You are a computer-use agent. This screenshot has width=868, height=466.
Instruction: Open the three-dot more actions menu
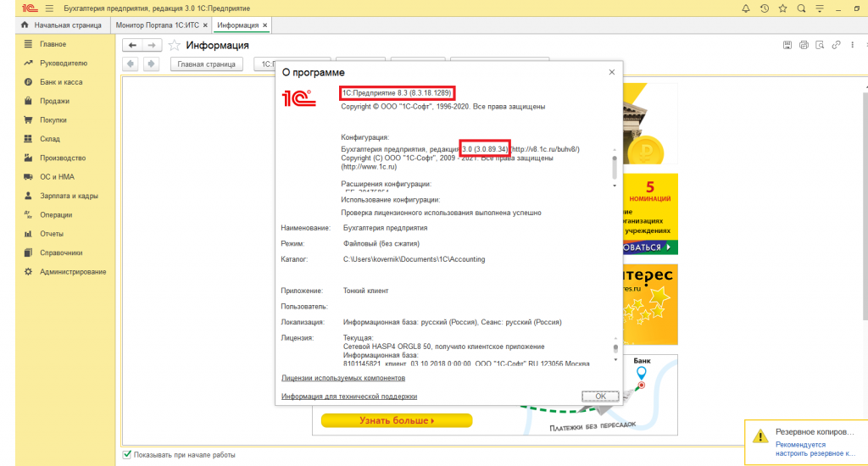854,45
